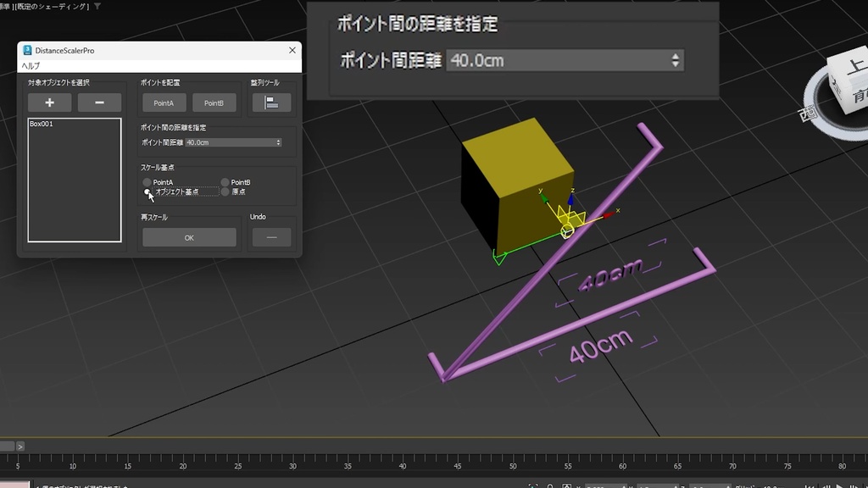Click the lower purple 40cm dimension label
This screenshot has height=488, width=868.
pos(601,346)
